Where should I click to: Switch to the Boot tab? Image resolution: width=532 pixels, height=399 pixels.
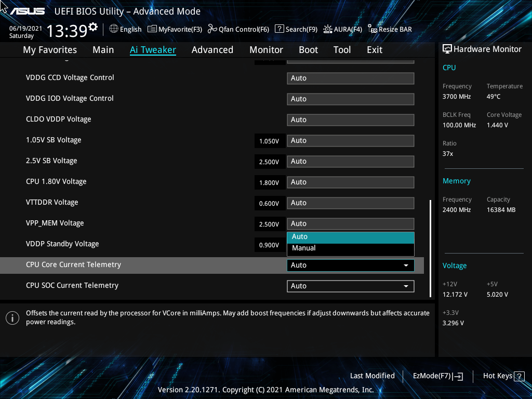click(308, 49)
